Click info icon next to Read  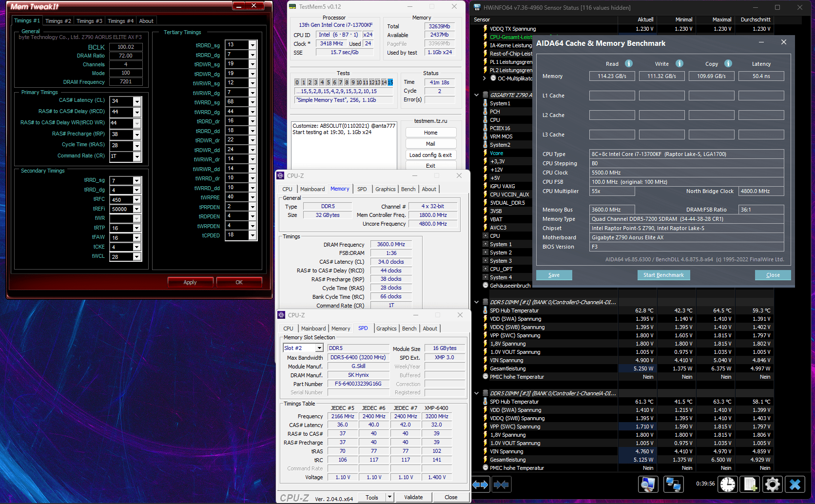pyautogui.click(x=629, y=63)
